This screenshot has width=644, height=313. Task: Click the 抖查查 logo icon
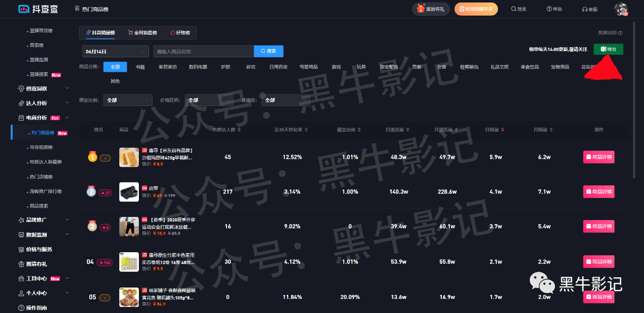click(24, 9)
